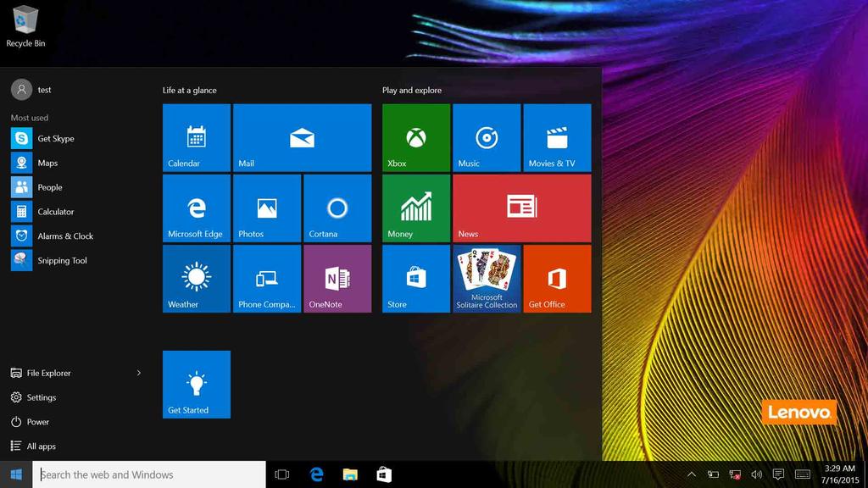Show hidden system tray icons
This screenshot has width=868, height=488.
click(692, 474)
